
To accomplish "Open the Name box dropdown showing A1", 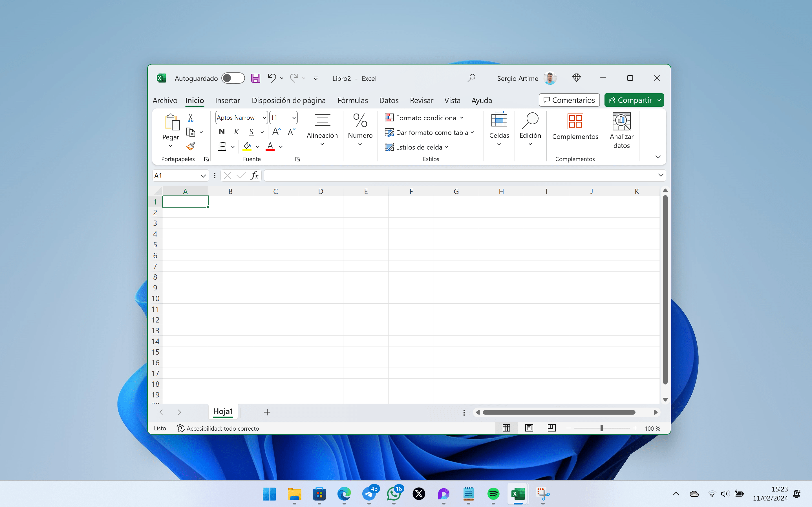I will coord(203,175).
